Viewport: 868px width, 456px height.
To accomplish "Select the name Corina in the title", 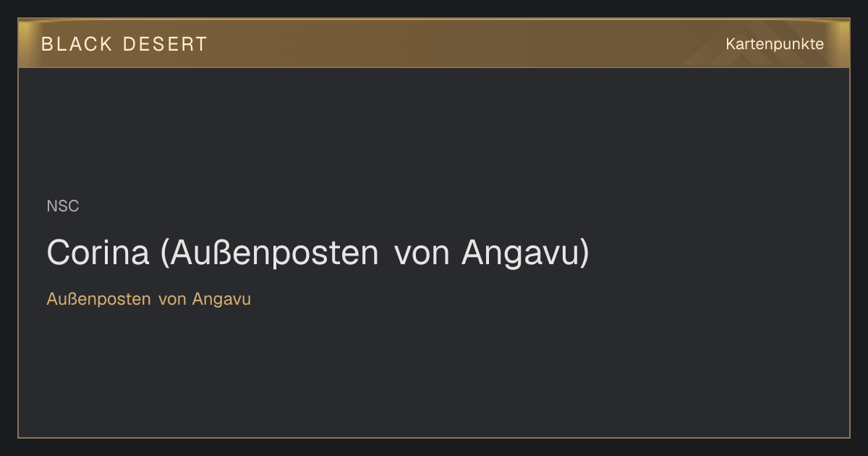I will point(98,253).
